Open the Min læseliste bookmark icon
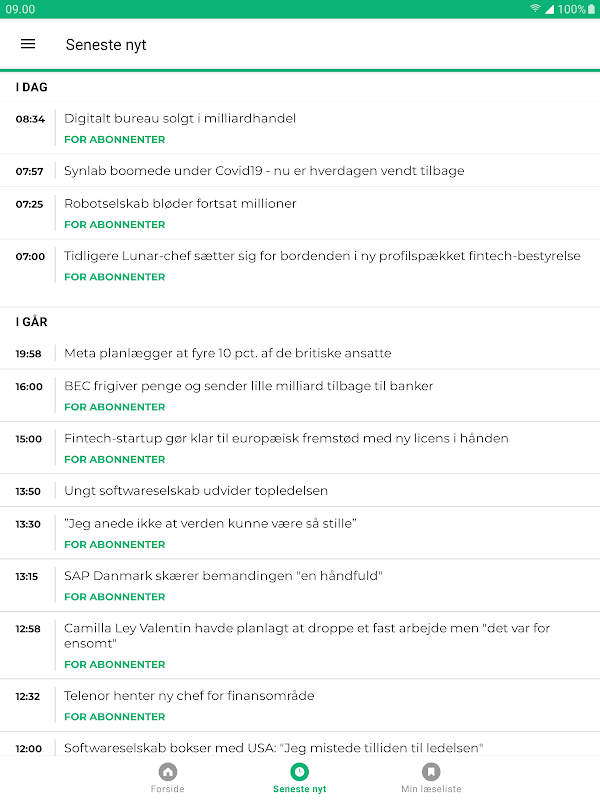Image resolution: width=600 pixels, height=800 pixels. [431, 771]
